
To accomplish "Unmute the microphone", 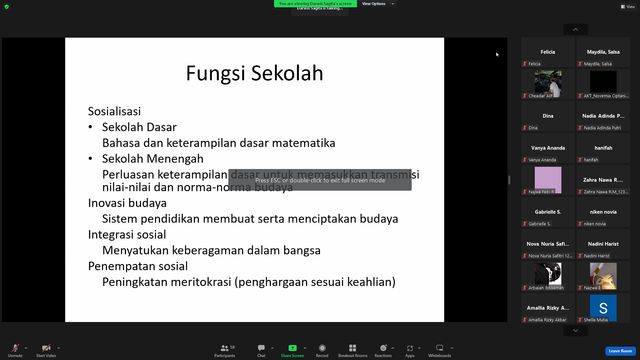I will point(15,350).
